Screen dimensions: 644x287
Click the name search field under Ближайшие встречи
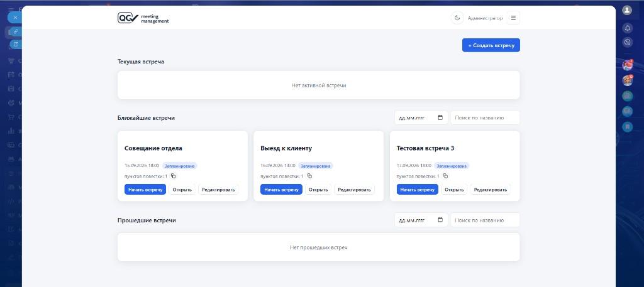point(485,117)
